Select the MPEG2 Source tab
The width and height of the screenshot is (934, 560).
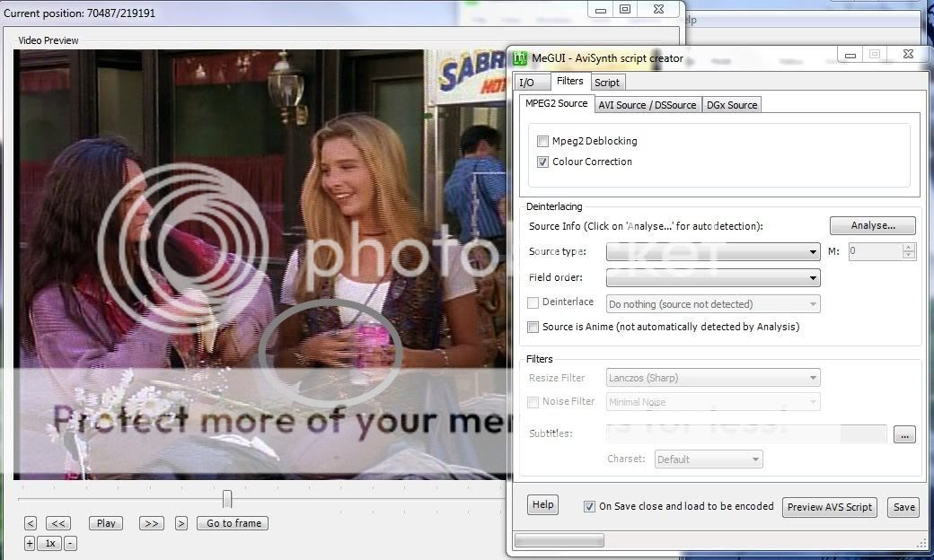(556, 103)
